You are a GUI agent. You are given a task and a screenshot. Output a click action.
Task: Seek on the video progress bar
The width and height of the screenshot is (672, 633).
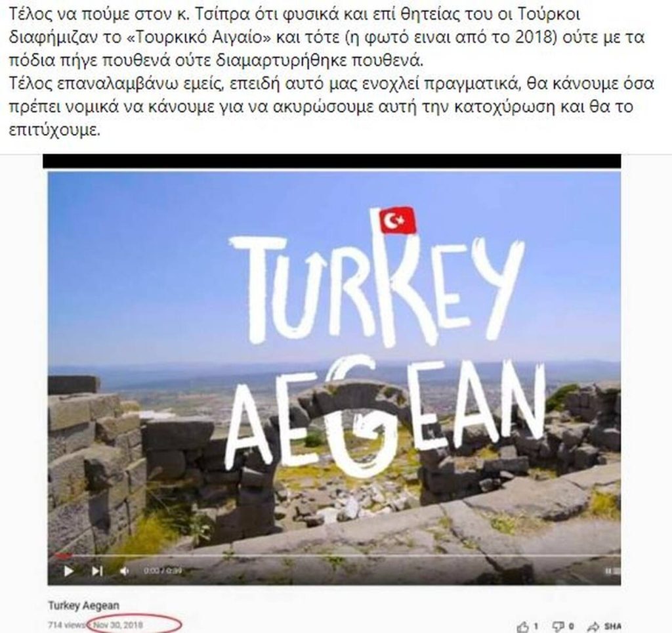click(x=334, y=556)
